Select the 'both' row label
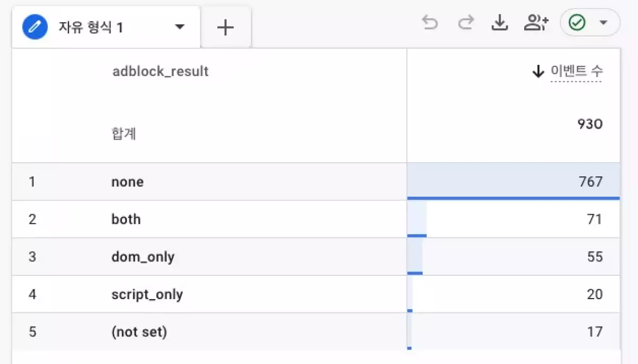 [126, 219]
